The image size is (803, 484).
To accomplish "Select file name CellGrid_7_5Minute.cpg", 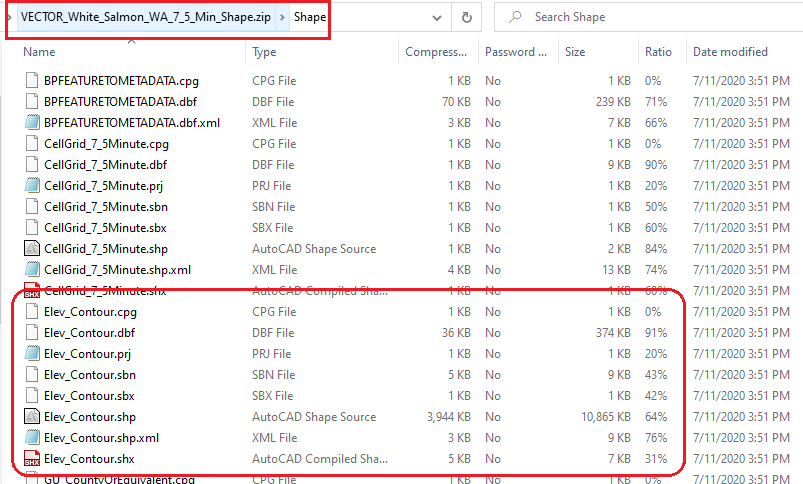I will (107, 143).
